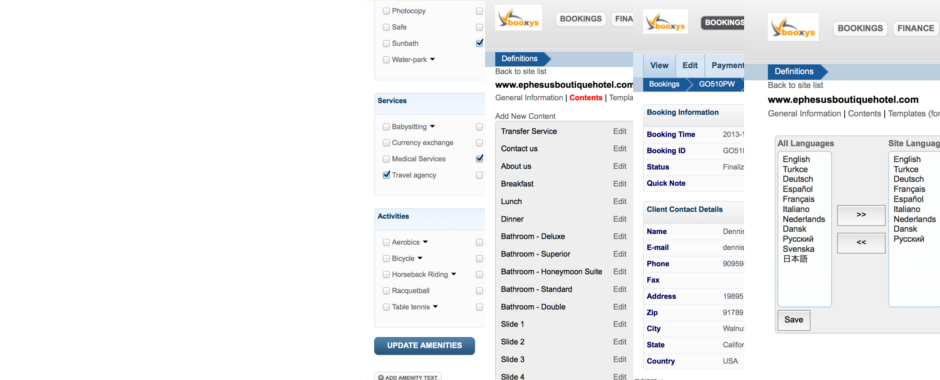Image resolution: width=940 pixels, height=380 pixels.
Task: Open Contents link in the languages panel
Action: click(x=864, y=113)
